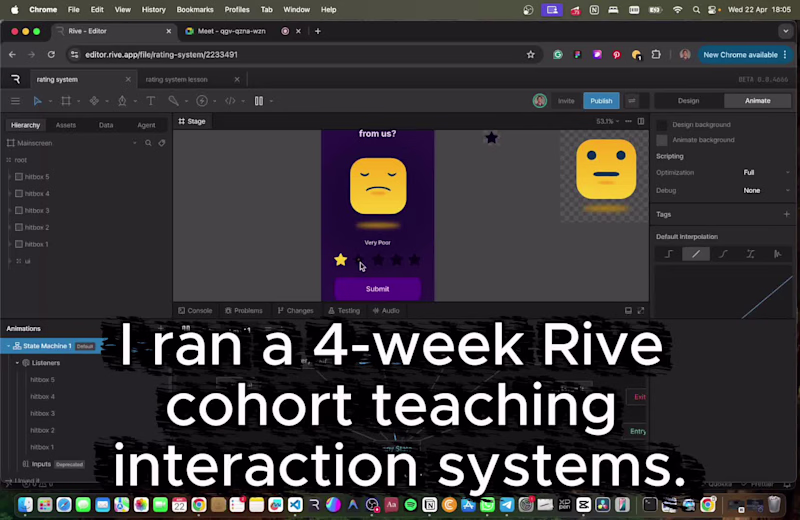Viewport: 800px width, 520px height.
Task: Open the Problems panel tab
Action: pos(244,310)
